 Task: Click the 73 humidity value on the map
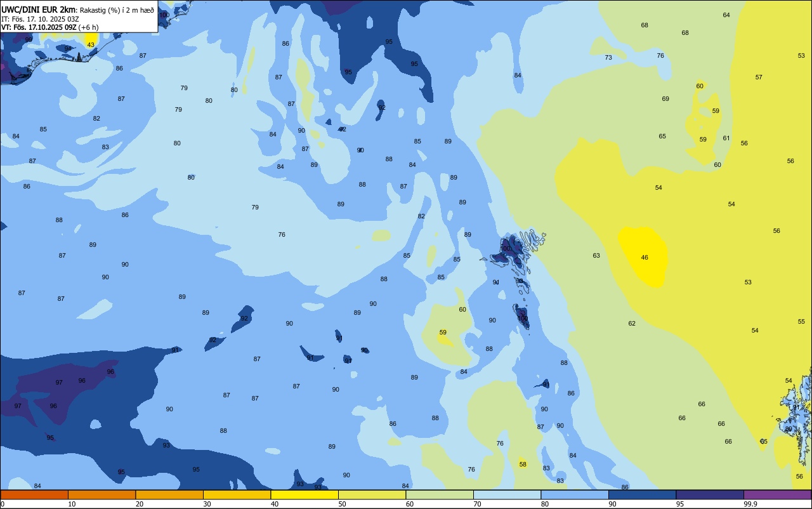click(x=608, y=58)
